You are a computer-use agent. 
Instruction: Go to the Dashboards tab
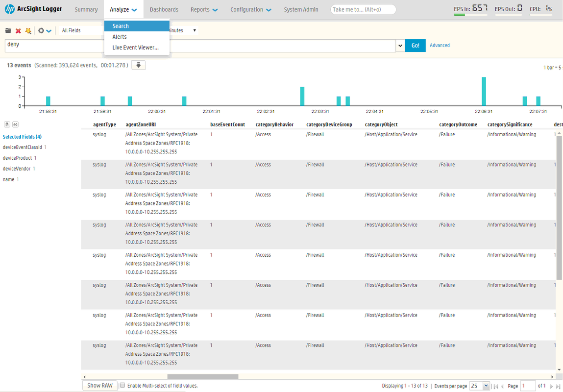click(164, 10)
